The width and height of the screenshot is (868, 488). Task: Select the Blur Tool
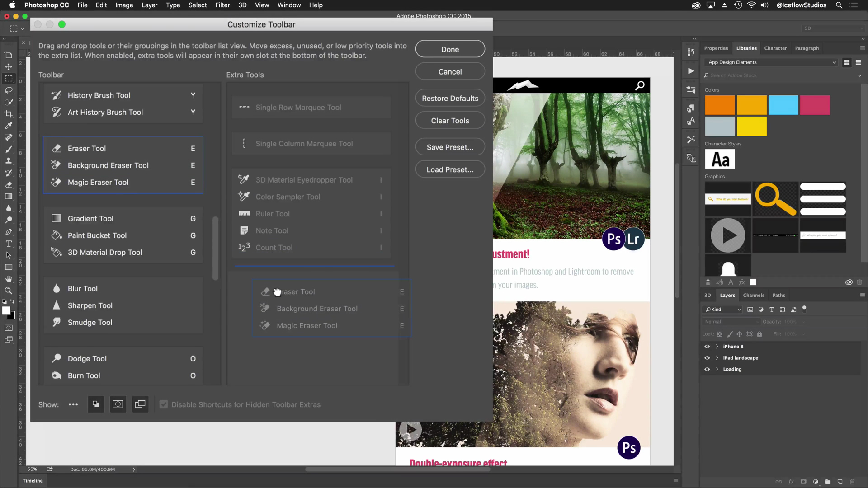point(82,288)
